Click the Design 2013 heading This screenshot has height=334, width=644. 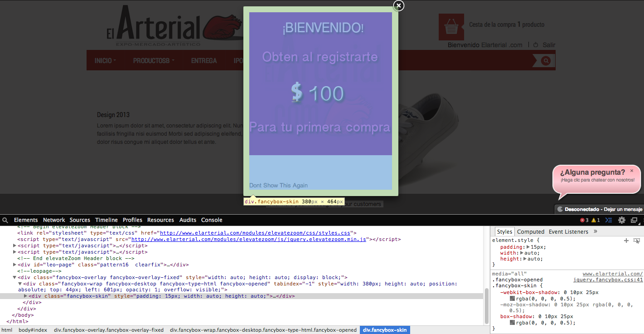click(x=113, y=115)
